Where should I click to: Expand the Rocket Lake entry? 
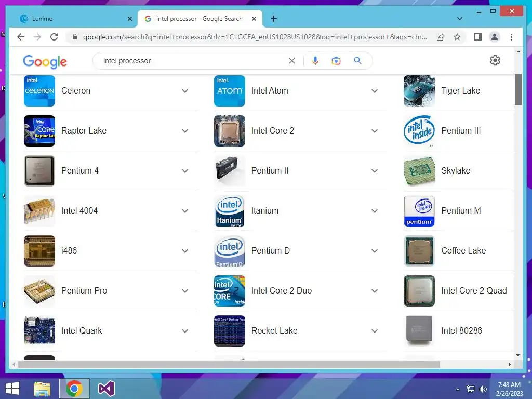[375, 331]
